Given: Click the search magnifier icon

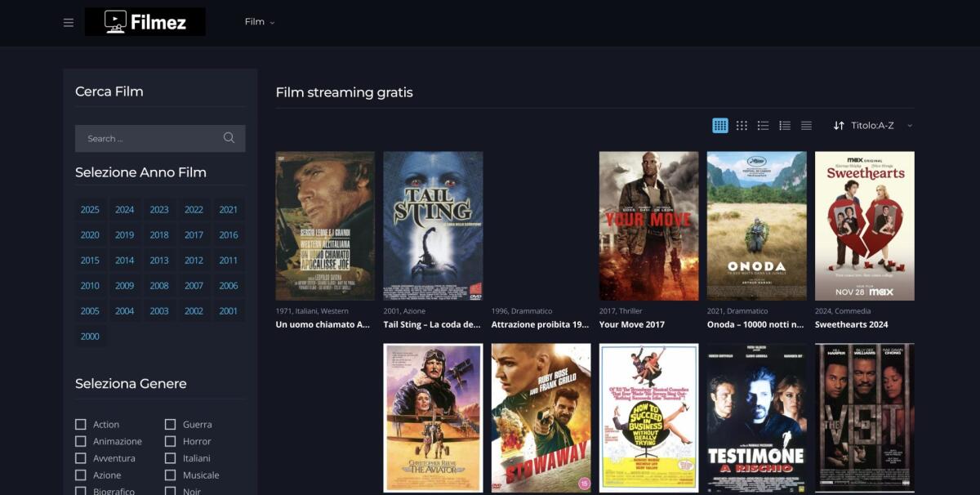Looking at the screenshot, I should [x=228, y=138].
